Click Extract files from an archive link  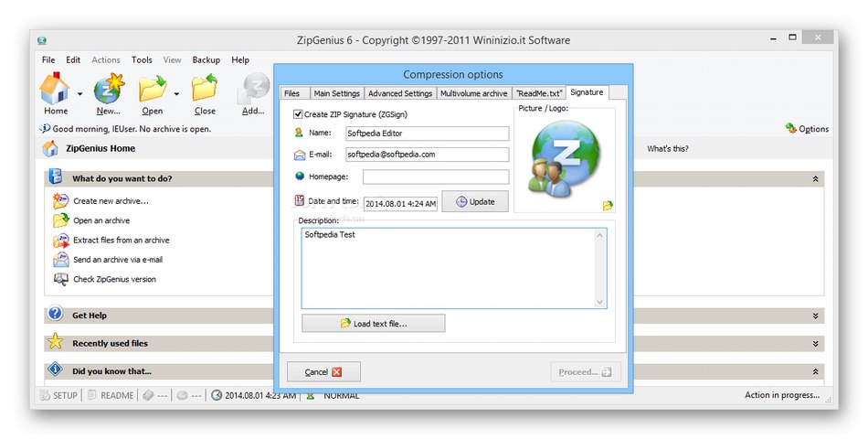[122, 240]
